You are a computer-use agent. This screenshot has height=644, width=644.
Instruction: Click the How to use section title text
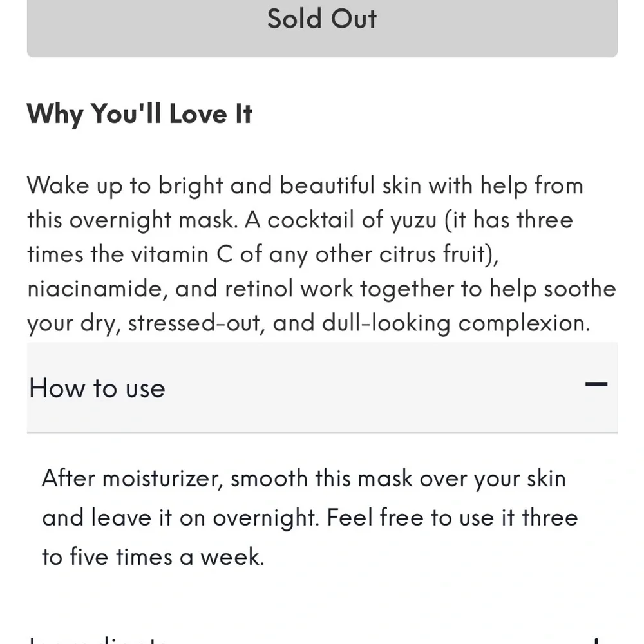coord(97,388)
